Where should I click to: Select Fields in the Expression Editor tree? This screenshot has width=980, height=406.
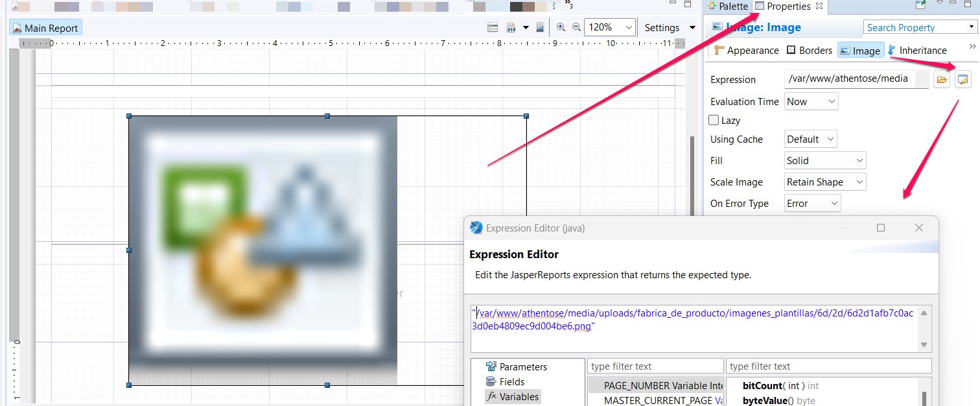point(511,381)
